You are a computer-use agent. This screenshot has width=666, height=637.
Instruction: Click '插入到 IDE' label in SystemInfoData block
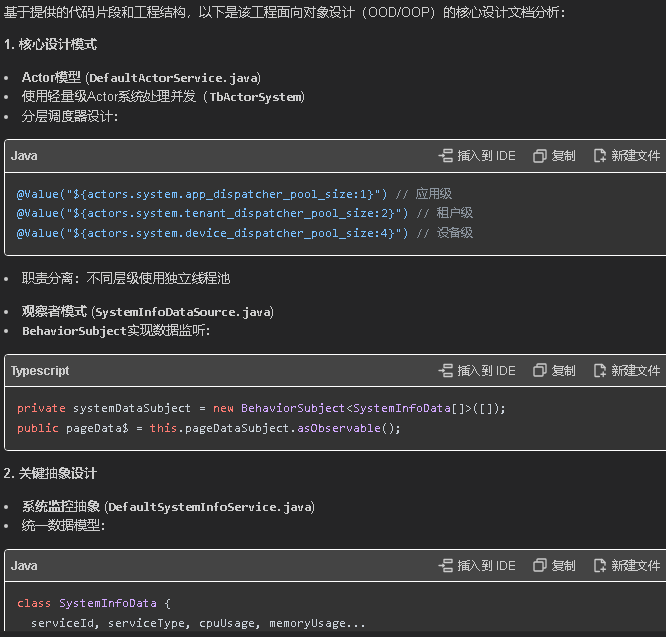[x=486, y=566]
